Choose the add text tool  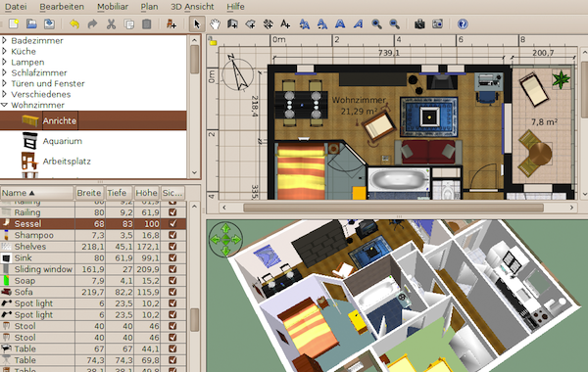(285, 23)
